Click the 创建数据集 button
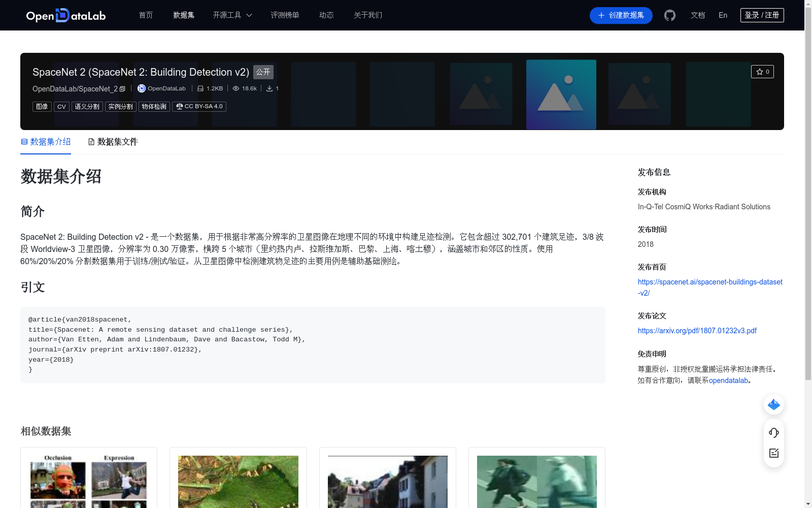The width and height of the screenshot is (812, 508). point(621,15)
